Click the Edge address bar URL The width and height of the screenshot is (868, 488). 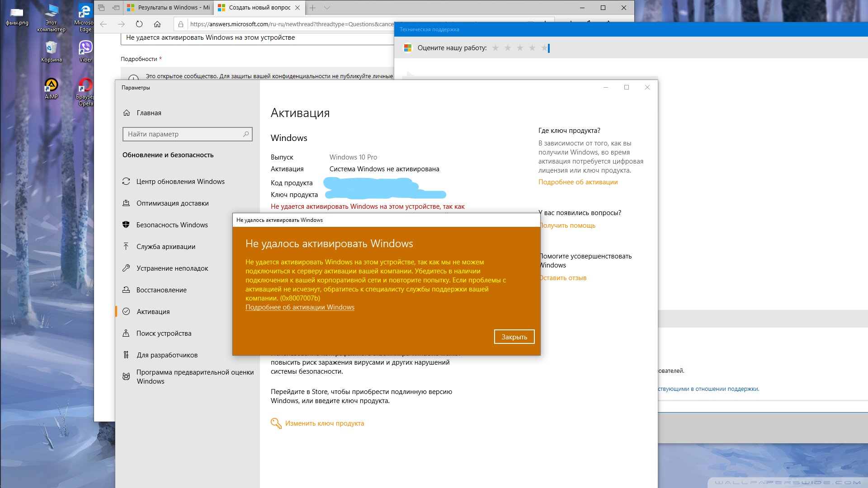pos(292,24)
